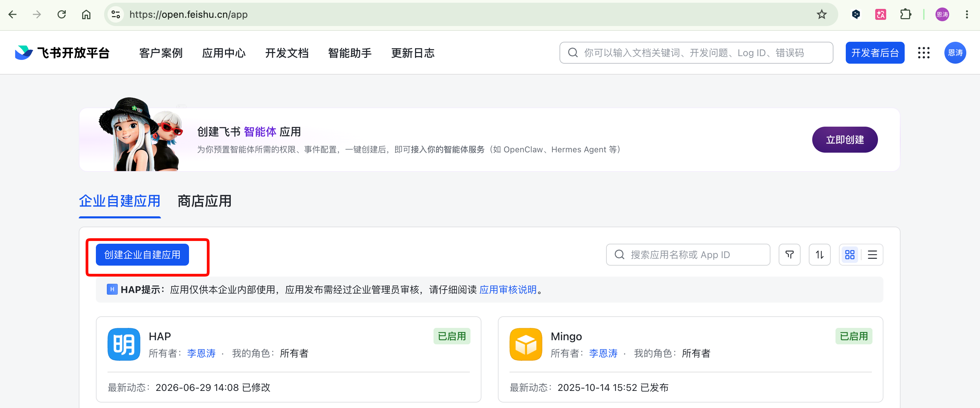This screenshot has height=408, width=980.
Task: Open the browser home page icon
Action: point(86,14)
